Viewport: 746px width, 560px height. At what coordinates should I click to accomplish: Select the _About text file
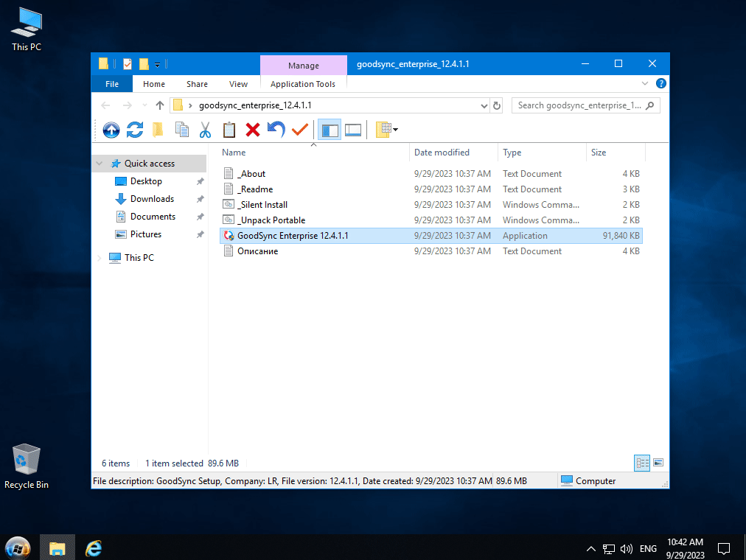431,173
